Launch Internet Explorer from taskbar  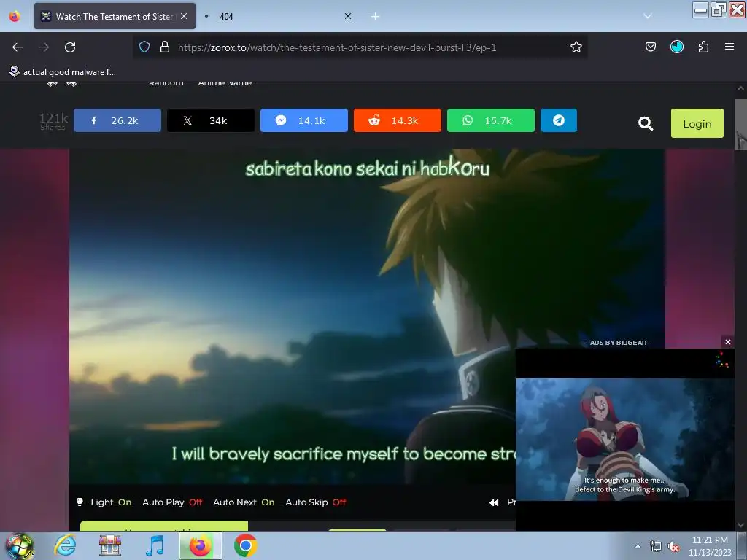tap(65, 545)
